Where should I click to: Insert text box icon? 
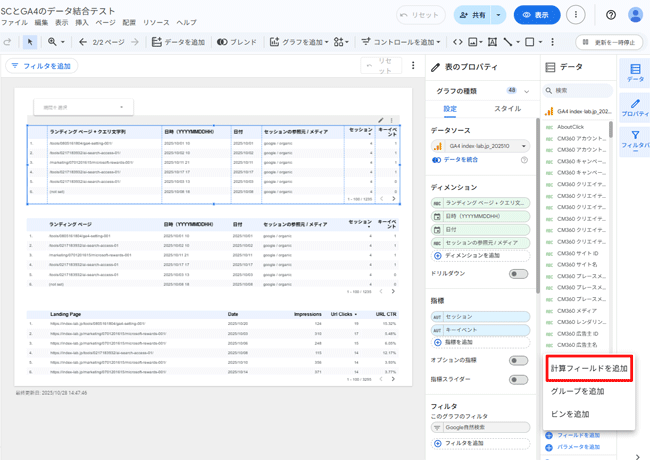(x=492, y=42)
